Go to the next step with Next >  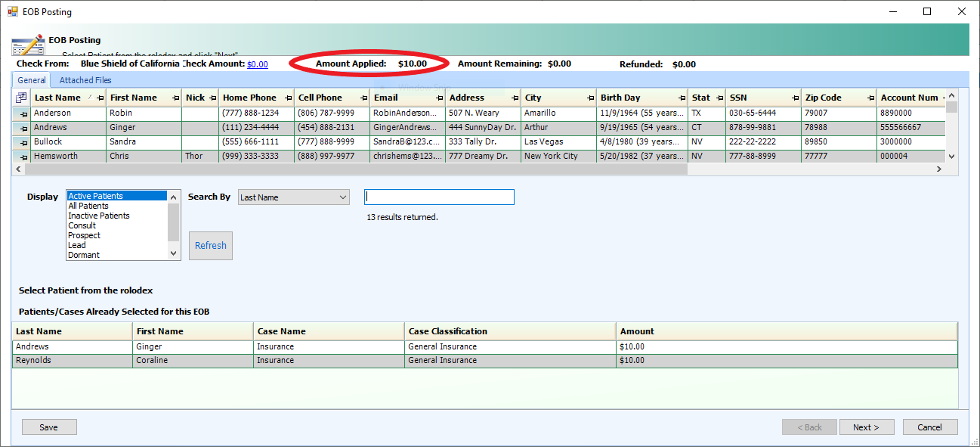(867, 427)
